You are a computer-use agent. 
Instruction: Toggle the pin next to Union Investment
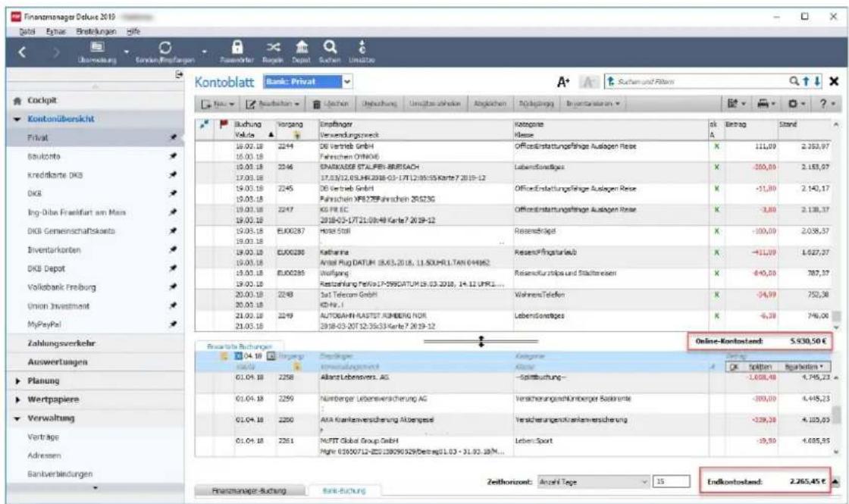[173, 306]
